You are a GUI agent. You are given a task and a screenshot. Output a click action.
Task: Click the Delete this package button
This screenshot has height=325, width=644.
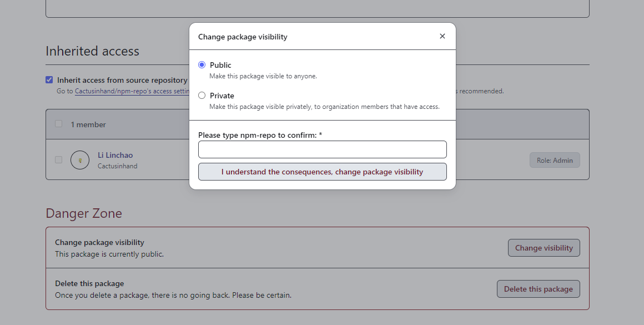(x=538, y=289)
